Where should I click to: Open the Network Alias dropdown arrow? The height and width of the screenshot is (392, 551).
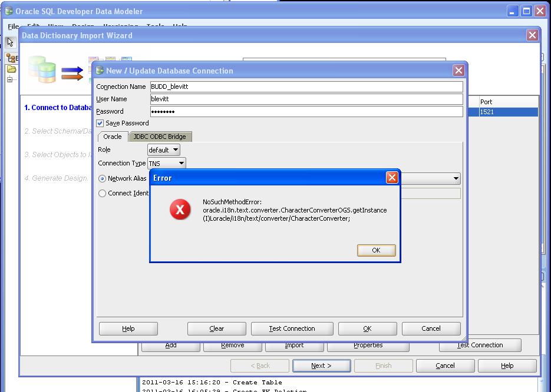456,178
